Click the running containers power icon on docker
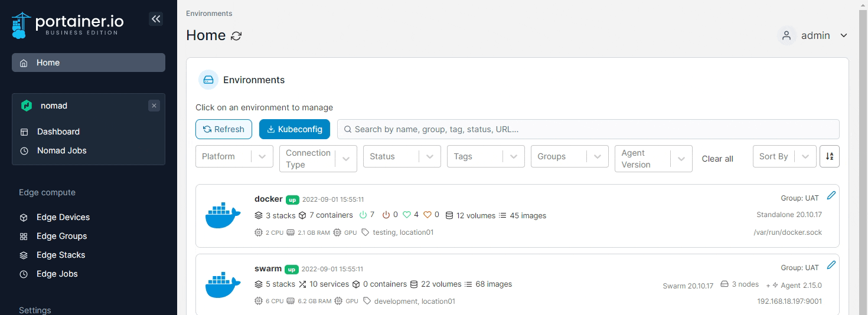Viewport: 868px width, 315px height. pos(363,215)
